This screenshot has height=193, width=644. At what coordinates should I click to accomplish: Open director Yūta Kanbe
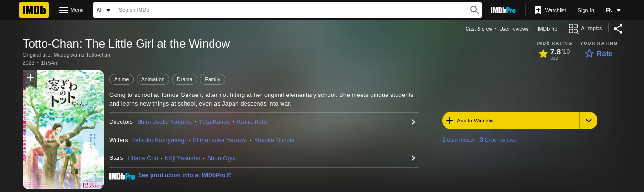click(214, 122)
